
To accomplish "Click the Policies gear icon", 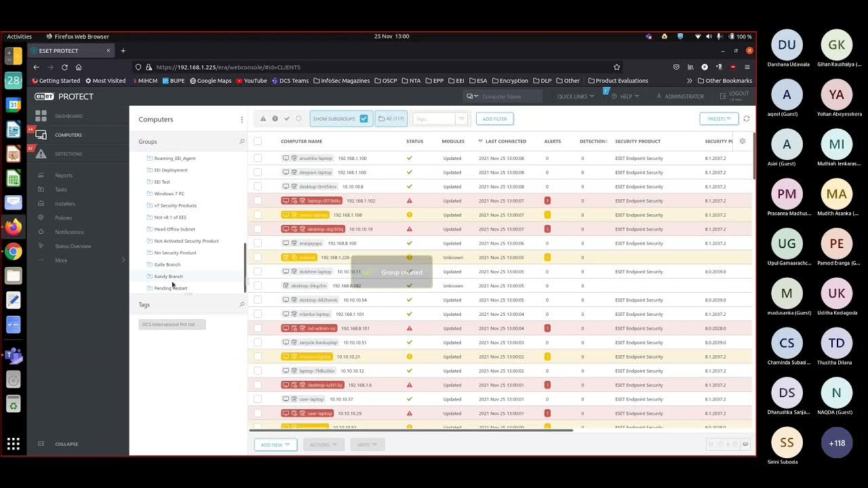I will point(41,218).
